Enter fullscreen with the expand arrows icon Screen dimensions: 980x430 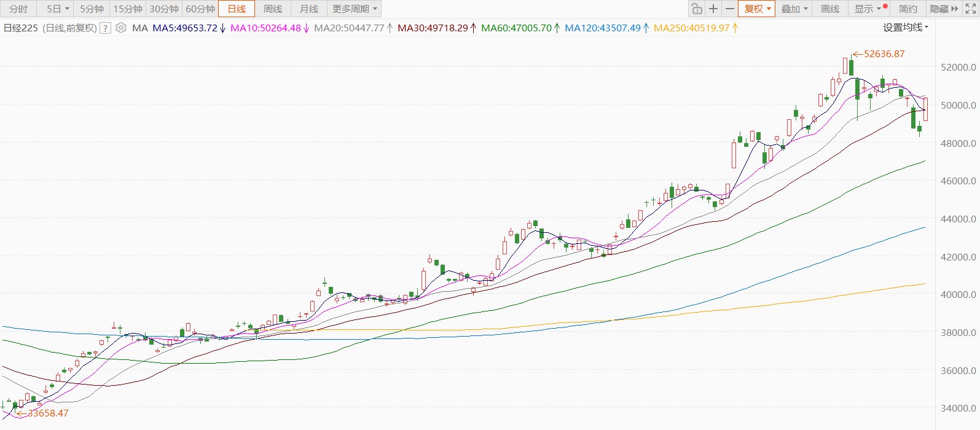pyautogui.click(x=971, y=9)
